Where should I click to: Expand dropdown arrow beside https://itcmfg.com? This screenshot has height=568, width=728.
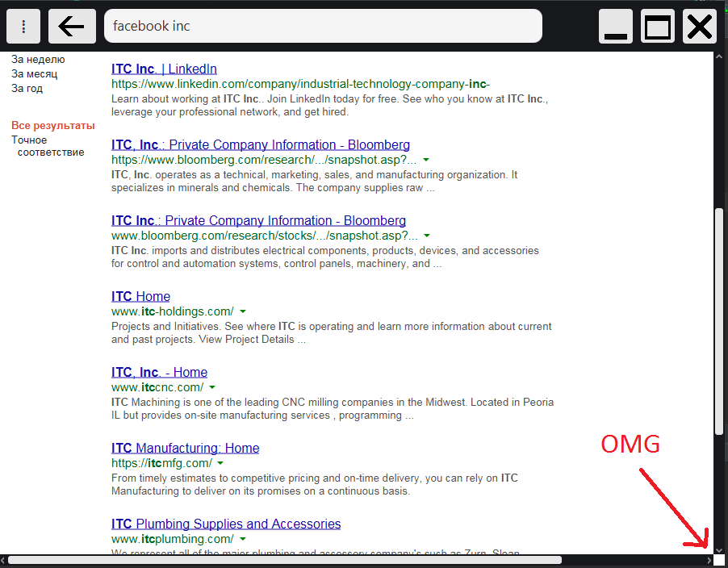220,462
